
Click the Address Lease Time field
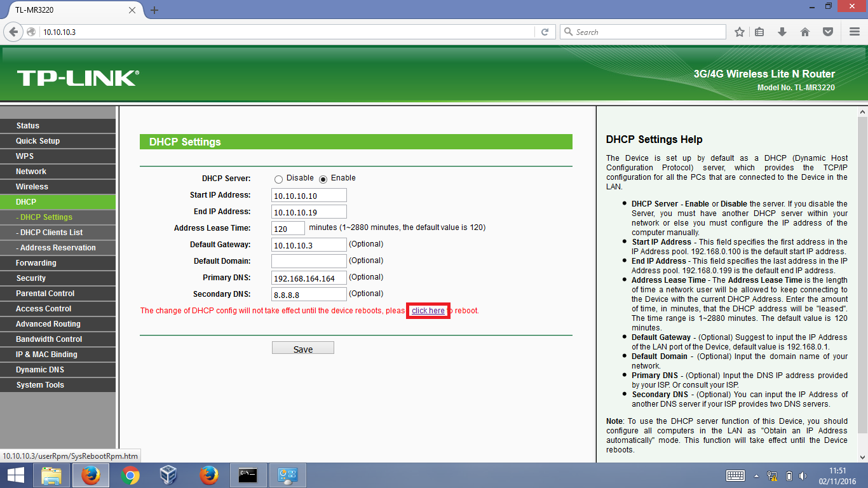click(288, 228)
